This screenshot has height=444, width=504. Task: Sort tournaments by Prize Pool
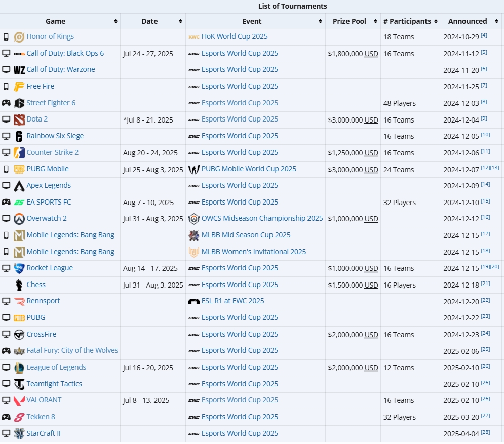coord(375,22)
